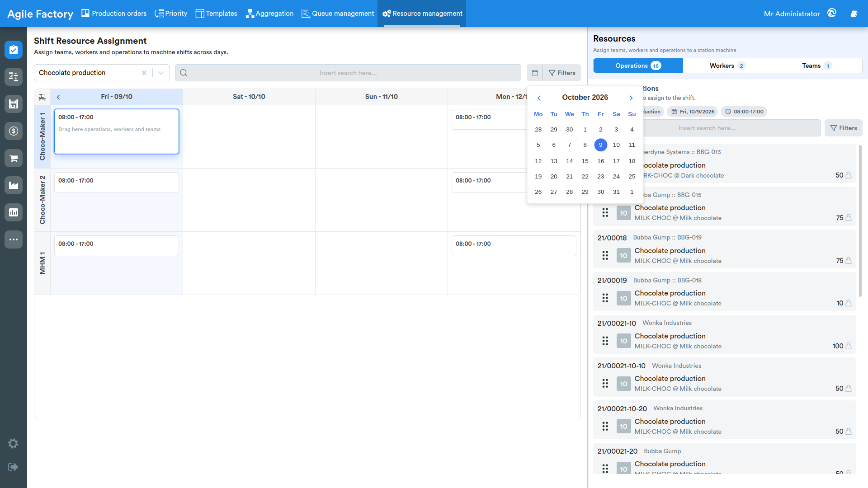Open the Templates menu item

coord(216,14)
